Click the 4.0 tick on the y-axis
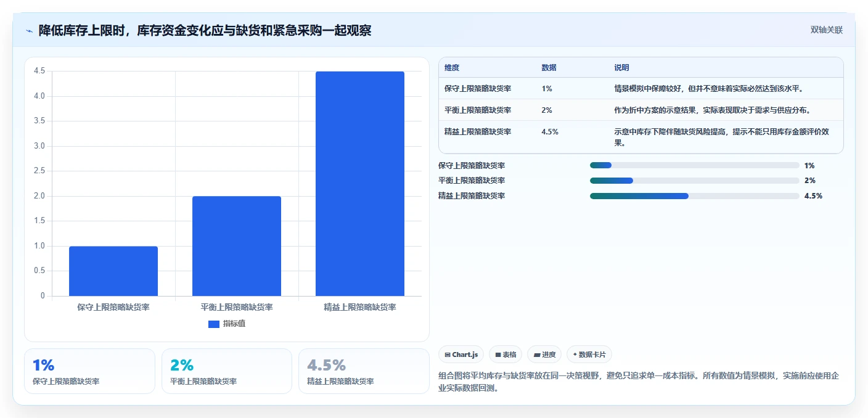Image resolution: width=868 pixels, height=418 pixels. pyautogui.click(x=39, y=96)
